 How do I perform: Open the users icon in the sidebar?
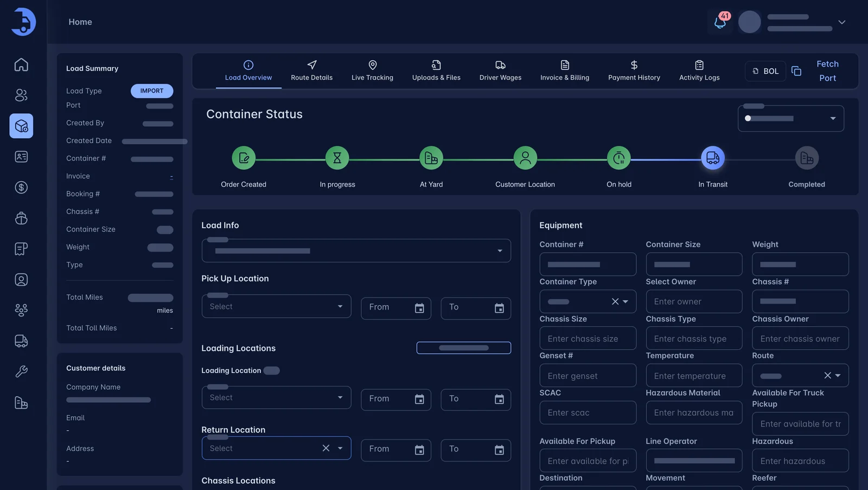coord(21,95)
